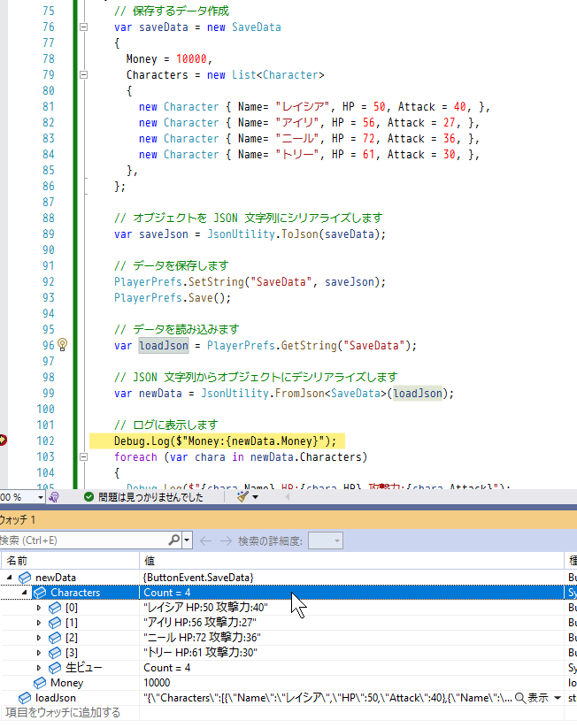This screenshot has width=577, height=728.
Task: Collapse the List<Character> block at line 79
Action: (83, 74)
